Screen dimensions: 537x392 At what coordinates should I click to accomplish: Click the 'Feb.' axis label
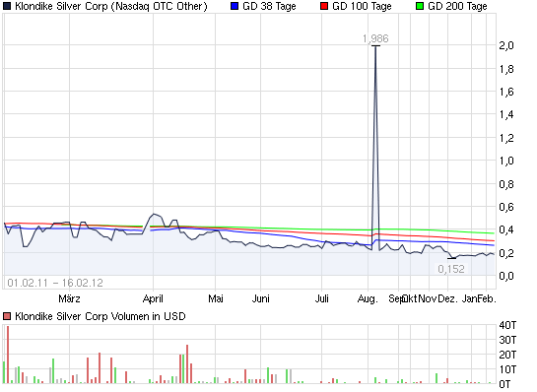487,298
